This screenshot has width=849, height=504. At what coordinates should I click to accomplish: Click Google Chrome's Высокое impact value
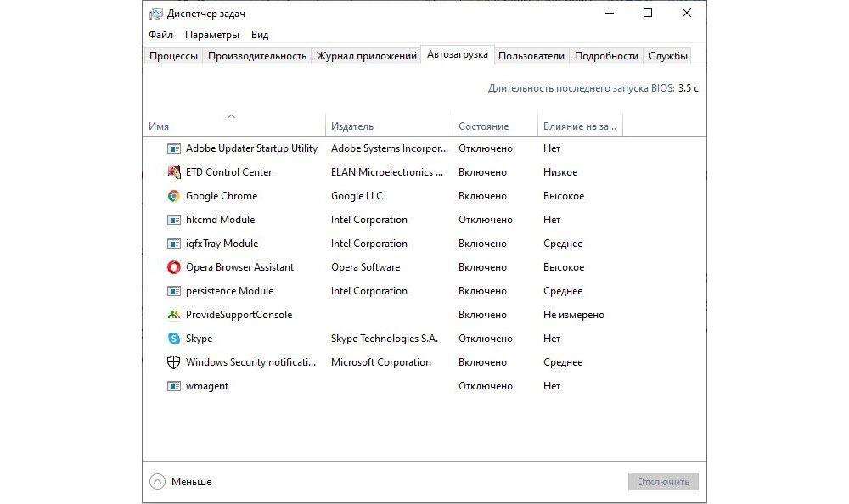coord(564,196)
